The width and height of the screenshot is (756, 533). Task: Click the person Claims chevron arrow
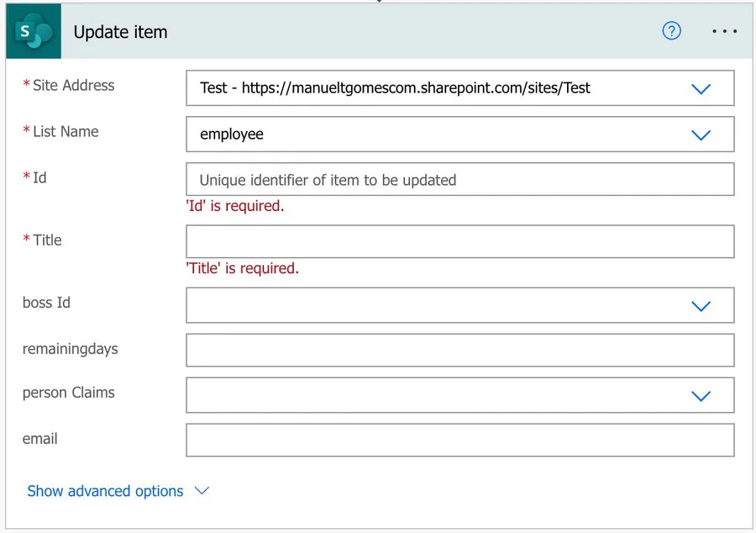pyautogui.click(x=701, y=396)
